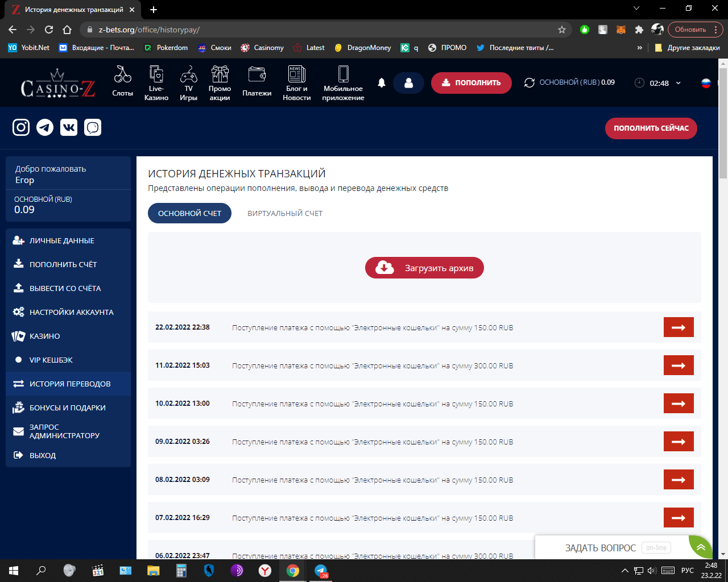This screenshot has width=728, height=582.
Task: Open КАЗИНО in the sidebar
Action: pos(68,336)
